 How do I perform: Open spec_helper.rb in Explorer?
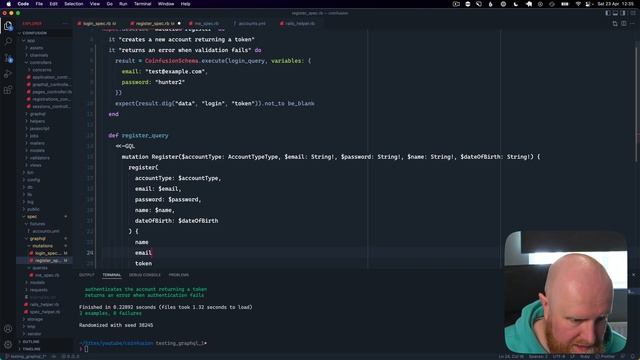point(45,312)
